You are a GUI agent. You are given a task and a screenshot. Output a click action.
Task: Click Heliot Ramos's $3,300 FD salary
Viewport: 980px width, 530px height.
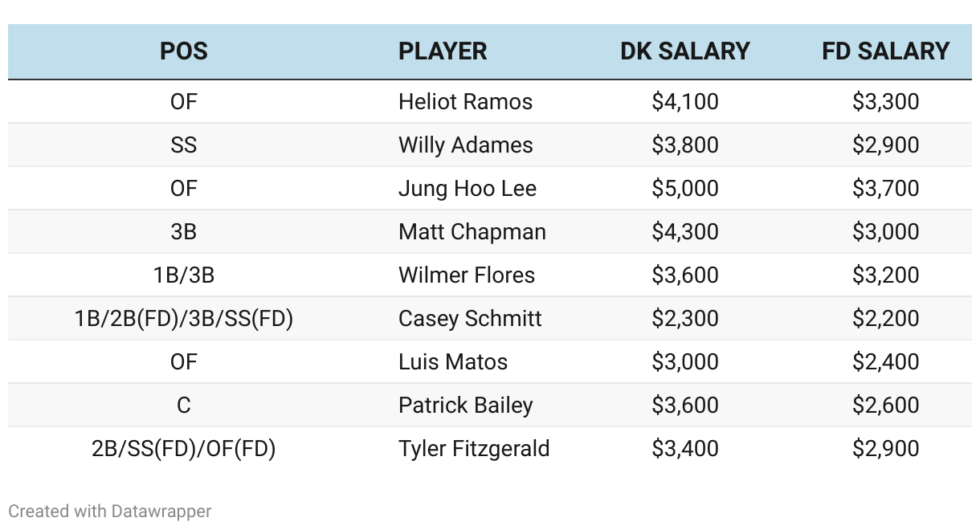click(885, 102)
